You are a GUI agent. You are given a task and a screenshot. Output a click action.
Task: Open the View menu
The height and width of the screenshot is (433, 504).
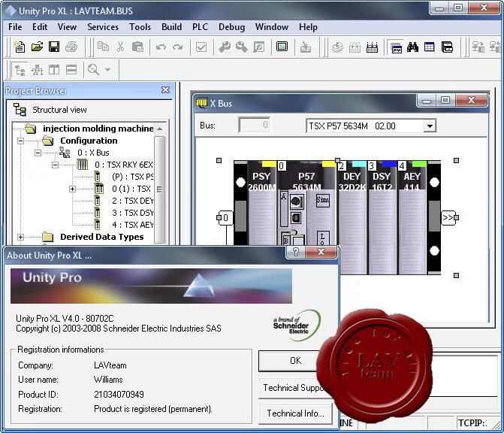pyautogui.click(x=67, y=27)
